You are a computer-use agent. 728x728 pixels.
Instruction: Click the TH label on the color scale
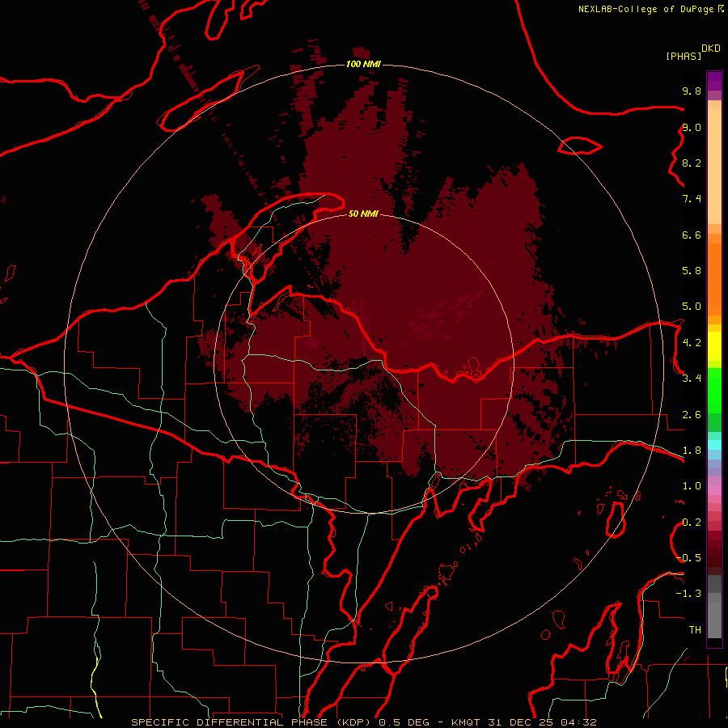(695, 630)
